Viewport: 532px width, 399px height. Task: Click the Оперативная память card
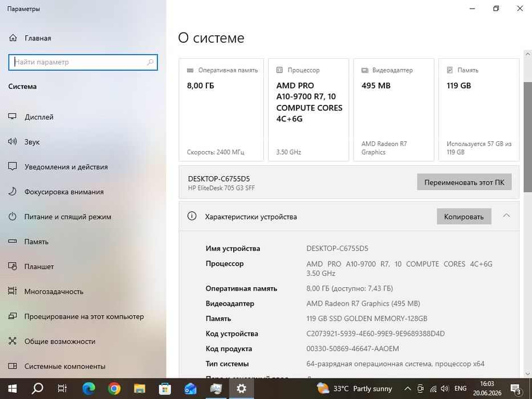coord(221,110)
